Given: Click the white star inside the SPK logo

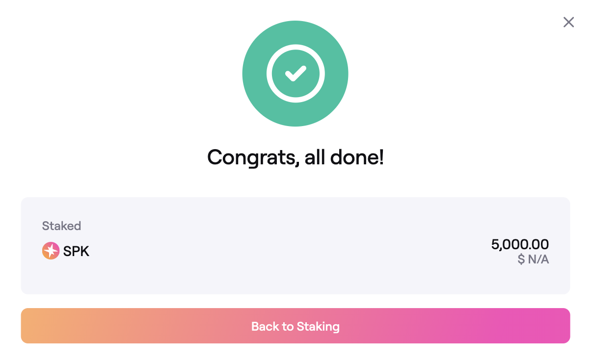Looking at the screenshot, I should click(51, 251).
